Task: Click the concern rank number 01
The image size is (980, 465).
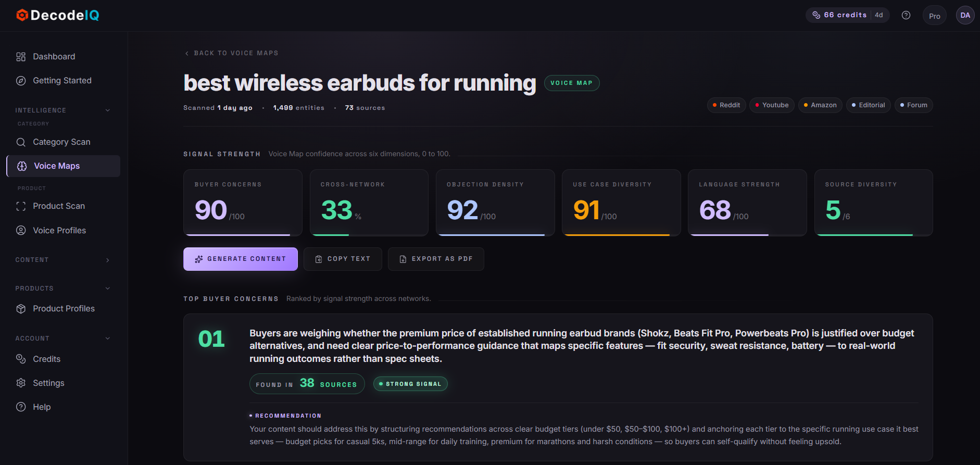Action: (211, 339)
